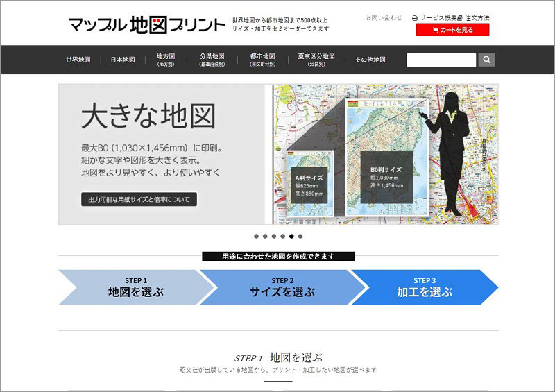Click the pencil icon beside 注文方法

tap(460, 18)
